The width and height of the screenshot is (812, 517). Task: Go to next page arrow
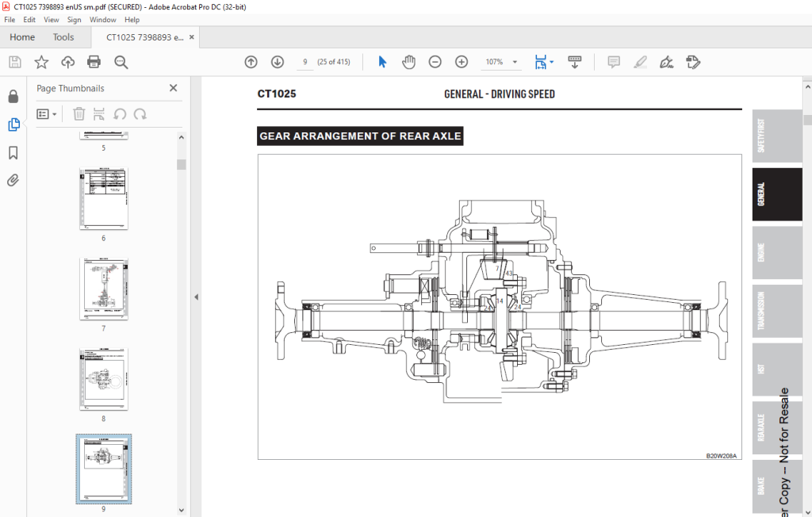[278, 62]
